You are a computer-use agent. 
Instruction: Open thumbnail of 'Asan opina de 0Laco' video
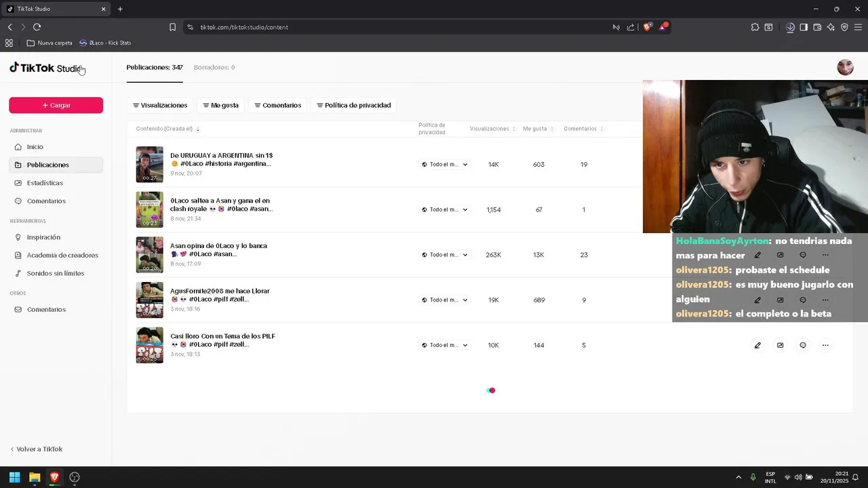tap(149, 255)
